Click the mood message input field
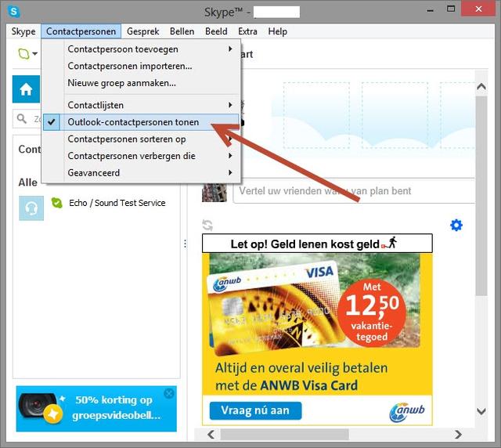 coord(354,191)
